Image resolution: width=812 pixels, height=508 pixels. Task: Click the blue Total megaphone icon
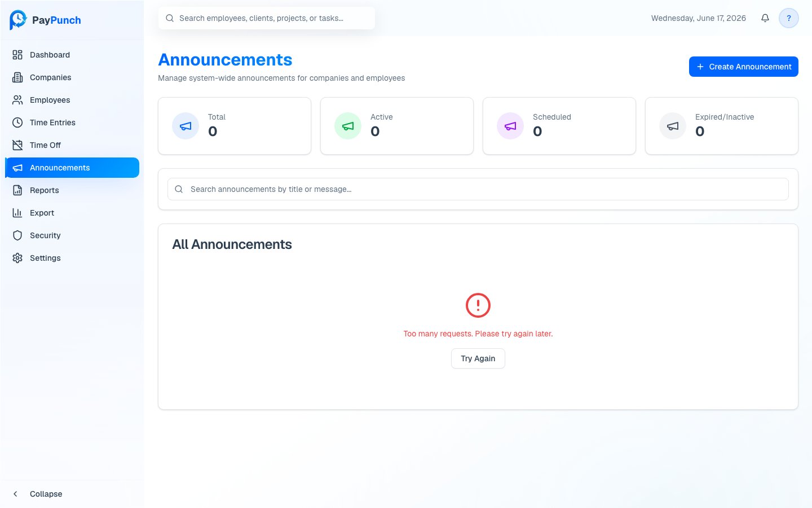click(x=186, y=126)
